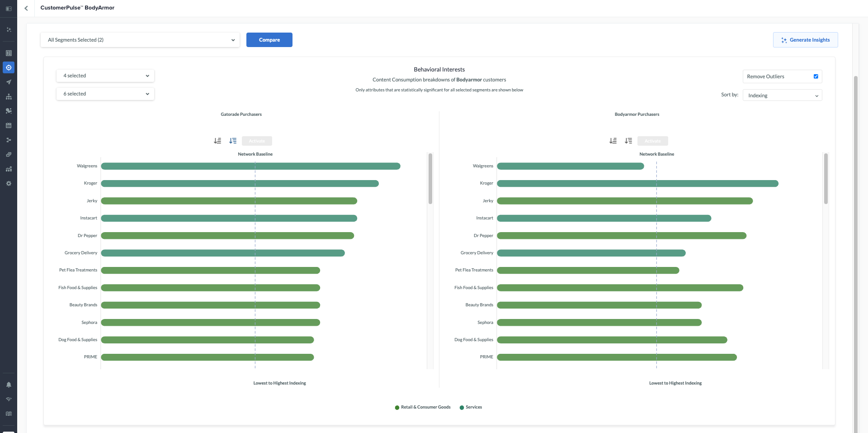Click Walgreens bar in Gatorade Purchasers chart
Image resolution: width=868 pixels, height=433 pixels.
(x=251, y=166)
